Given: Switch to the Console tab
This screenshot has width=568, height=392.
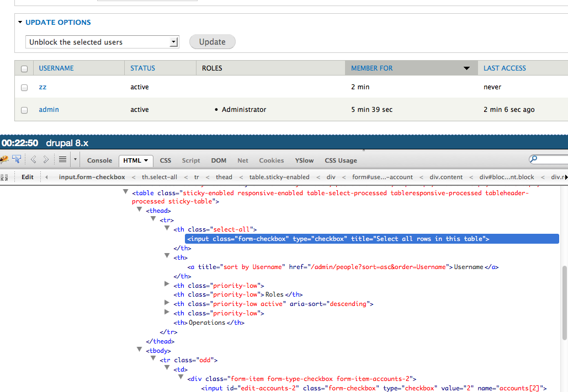Looking at the screenshot, I should (x=99, y=160).
